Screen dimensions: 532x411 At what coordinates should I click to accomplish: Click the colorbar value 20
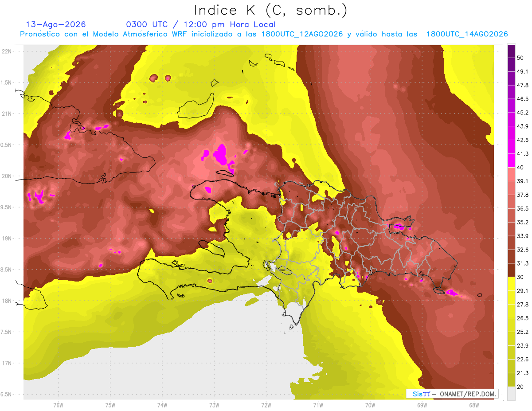[x=520, y=387]
